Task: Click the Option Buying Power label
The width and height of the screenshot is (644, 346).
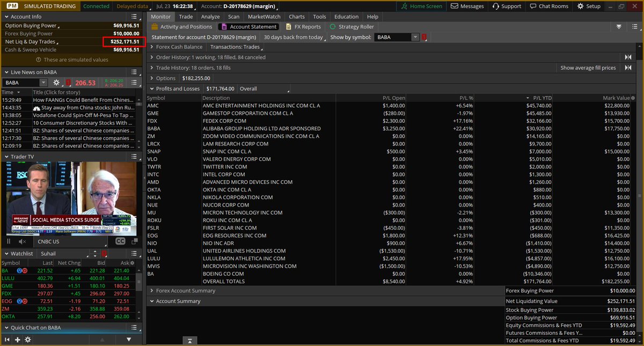Action: click(x=31, y=25)
